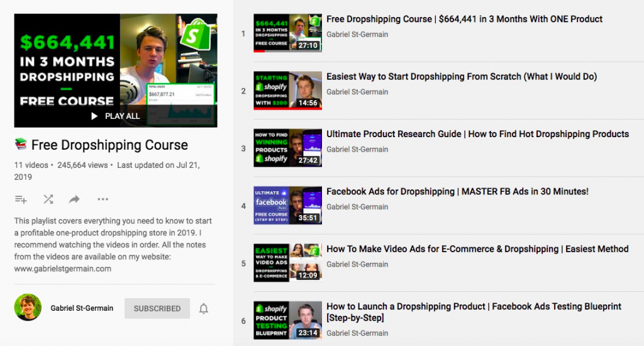Viewport: 644px width, 346px height.
Task: Open 'Facebook Ads for Dropshipping' video title
Action: tap(458, 192)
